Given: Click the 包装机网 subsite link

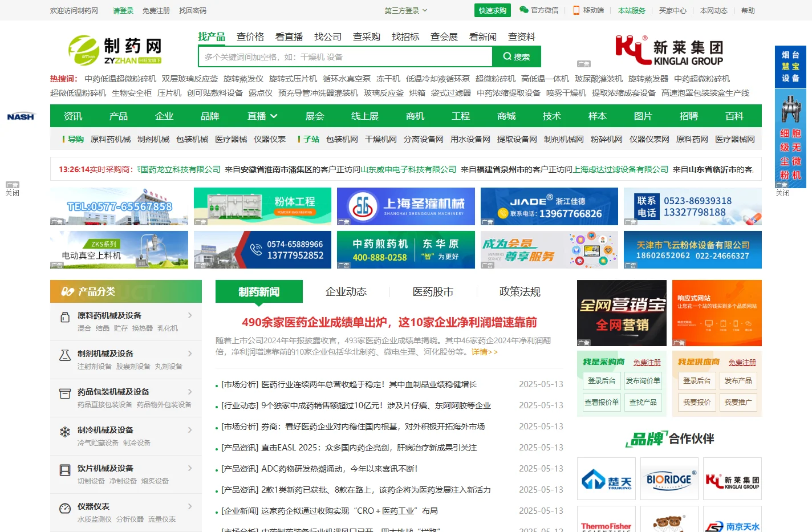Looking at the screenshot, I should click(x=342, y=139).
